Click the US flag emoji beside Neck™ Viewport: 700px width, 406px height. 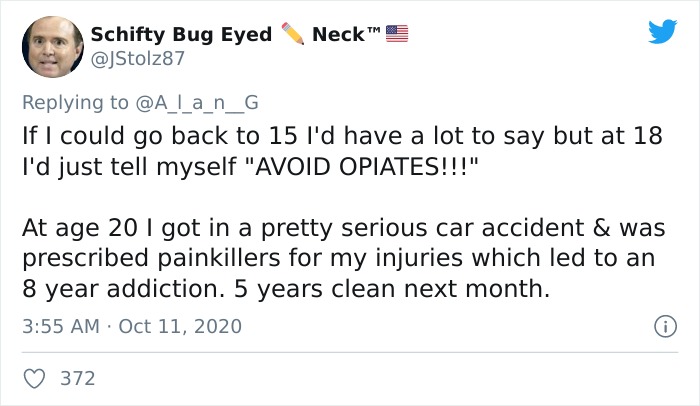coord(399,34)
